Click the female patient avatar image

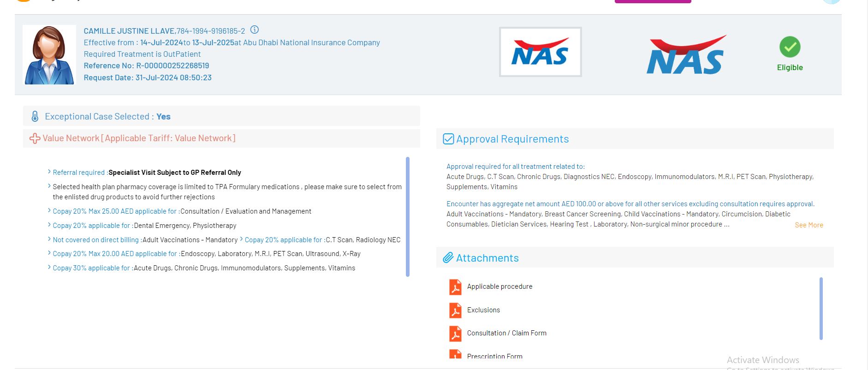[x=49, y=55]
